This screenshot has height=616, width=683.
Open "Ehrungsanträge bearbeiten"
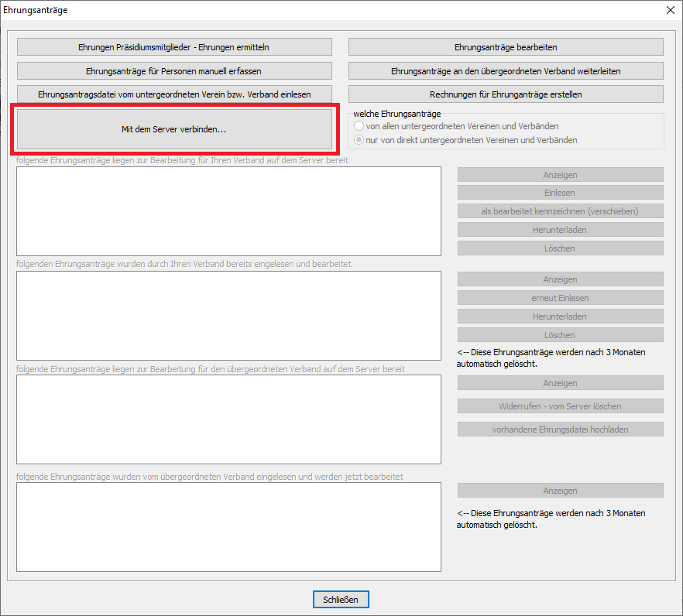coord(506,47)
